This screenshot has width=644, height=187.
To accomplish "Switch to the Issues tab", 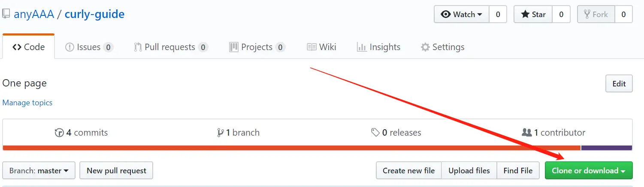I will 89,47.
